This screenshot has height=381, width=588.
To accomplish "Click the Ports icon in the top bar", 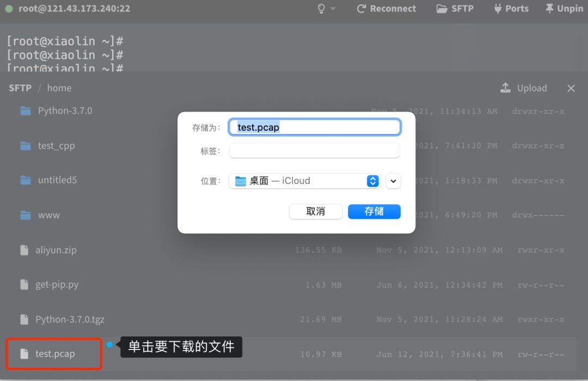I will coord(498,9).
